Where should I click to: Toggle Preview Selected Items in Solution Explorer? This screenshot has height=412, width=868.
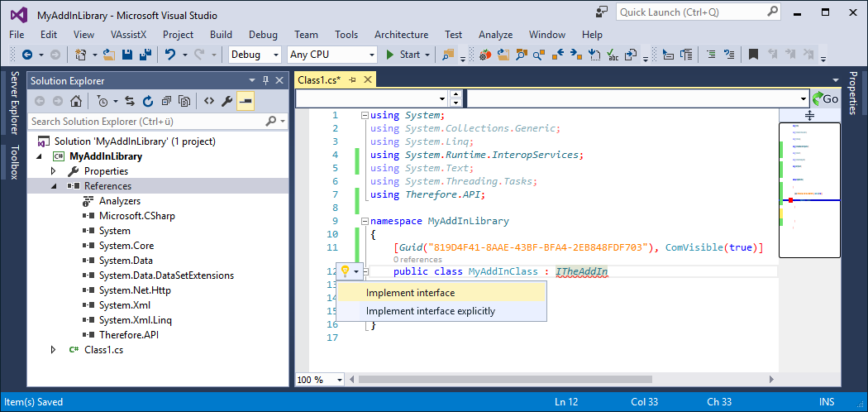(246, 101)
